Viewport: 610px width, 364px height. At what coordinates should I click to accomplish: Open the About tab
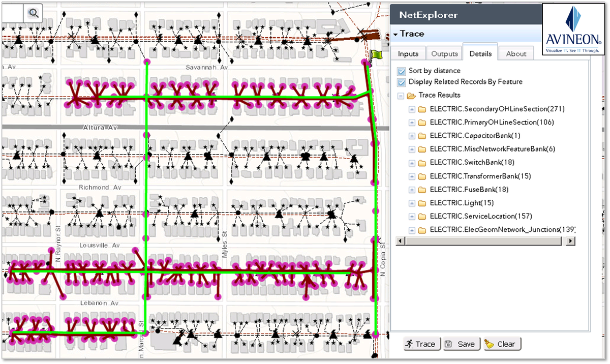pos(516,53)
